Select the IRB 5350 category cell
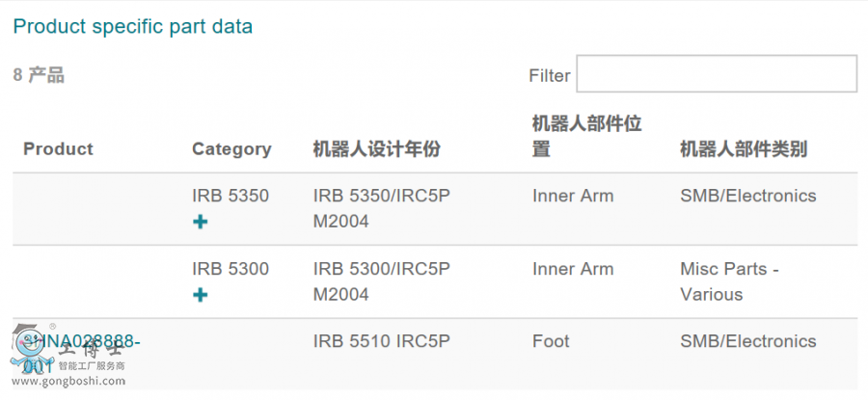 click(231, 196)
